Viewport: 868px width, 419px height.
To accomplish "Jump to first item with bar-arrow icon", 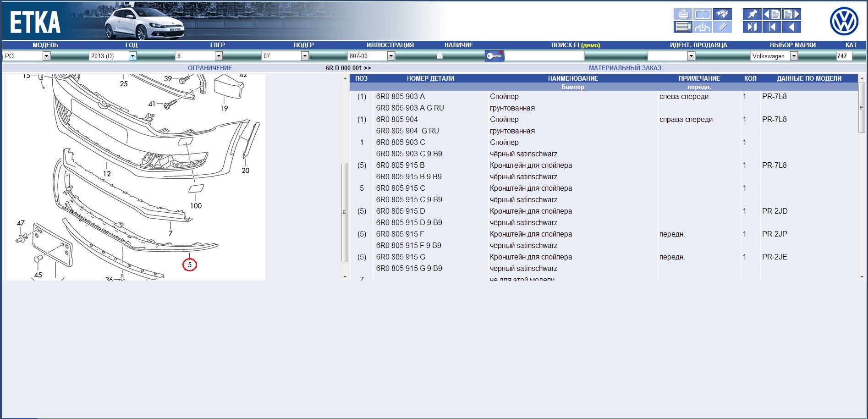I will tap(772, 27).
